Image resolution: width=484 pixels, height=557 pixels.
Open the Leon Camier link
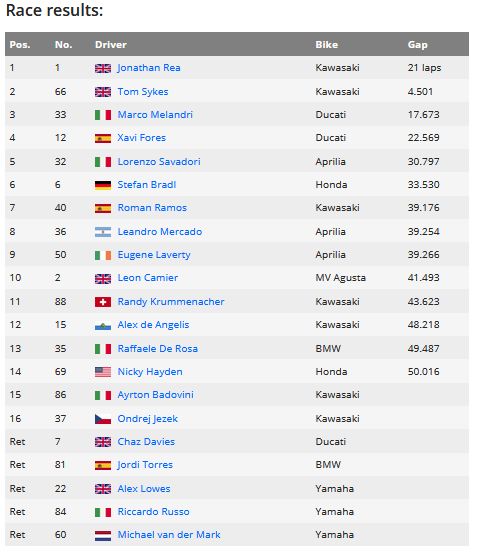click(147, 278)
